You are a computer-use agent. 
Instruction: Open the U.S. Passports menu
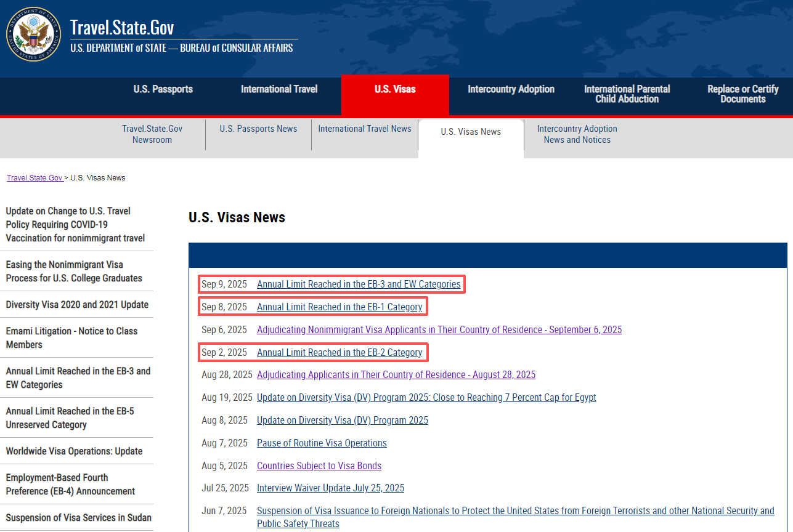pyautogui.click(x=163, y=89)
